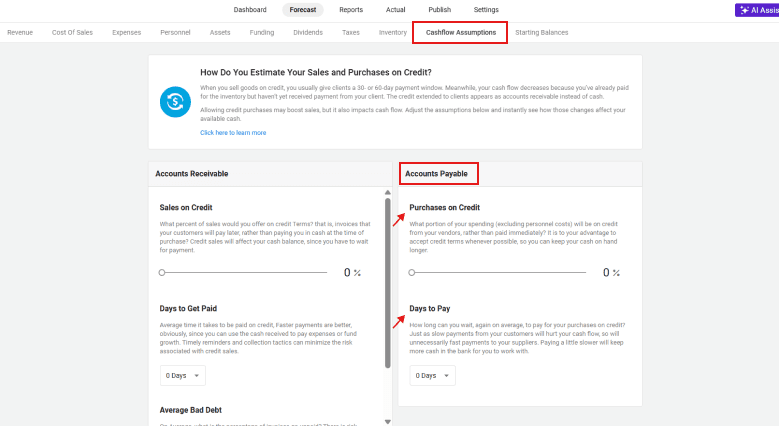Go to the Actual menu

pyautogui.click(x=395, y=10)
